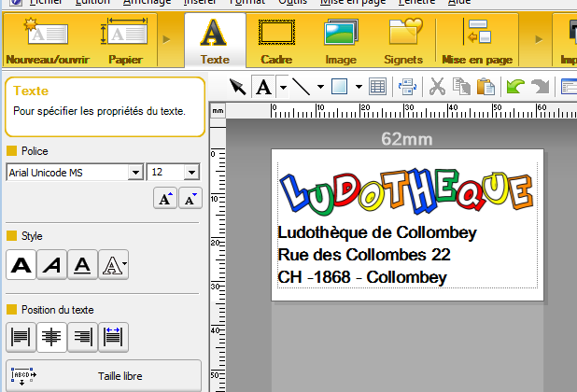Open the font name dropdown Arial Unicode MS
The width and height of the screenshot is (577, 392).
pyautogui.click(x=135, y=172)
